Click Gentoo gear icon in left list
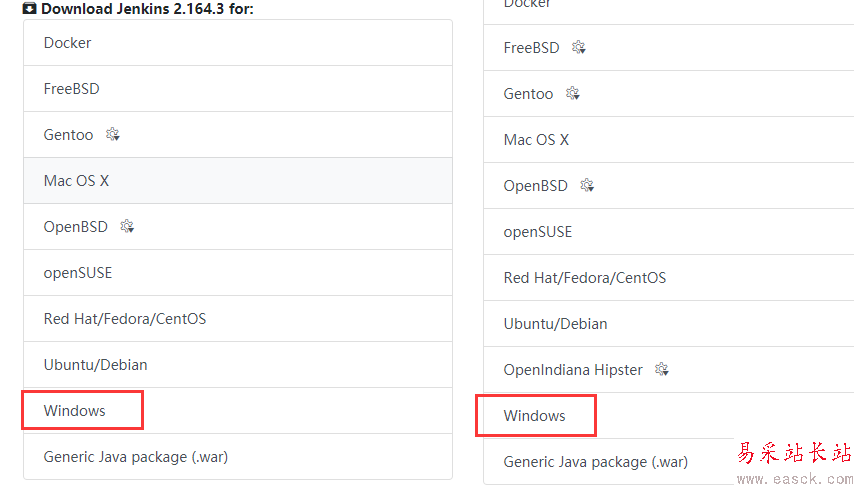This screenshot has width=854, height=494. [x=112, y=135]
